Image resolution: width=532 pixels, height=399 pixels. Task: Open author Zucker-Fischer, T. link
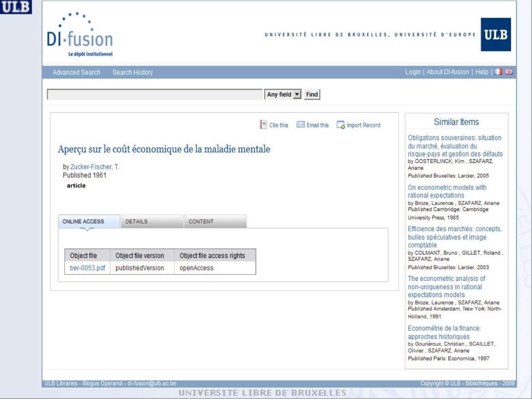click(95, 167)
